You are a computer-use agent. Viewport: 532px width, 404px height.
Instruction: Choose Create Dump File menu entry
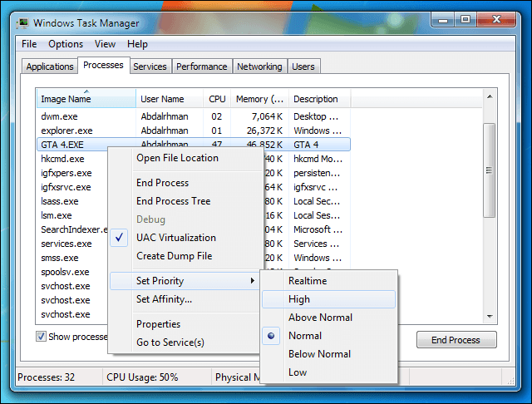[x=185, y=256]
